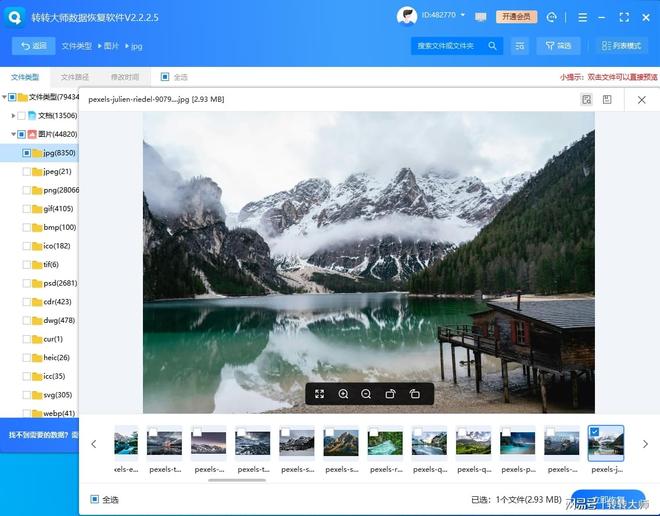
Task: Select the cur(1) folder
Action: coord(48,339)
